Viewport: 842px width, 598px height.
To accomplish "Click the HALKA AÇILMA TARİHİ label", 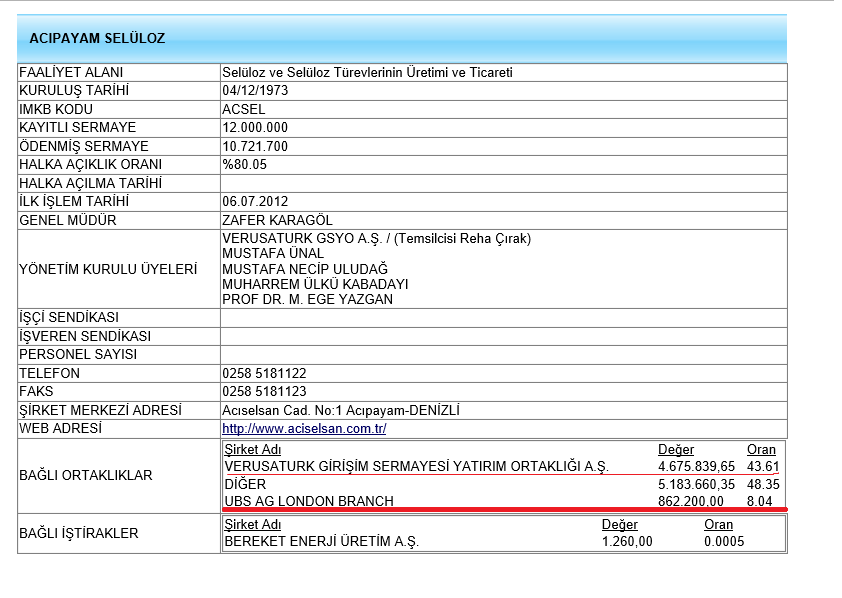I will coord(91,184).
